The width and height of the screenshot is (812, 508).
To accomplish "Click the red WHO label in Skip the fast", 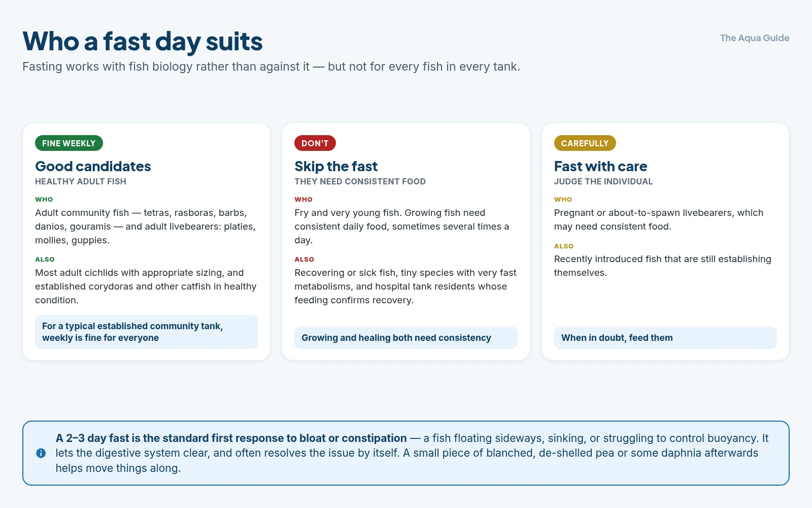I will click(303, 200).
